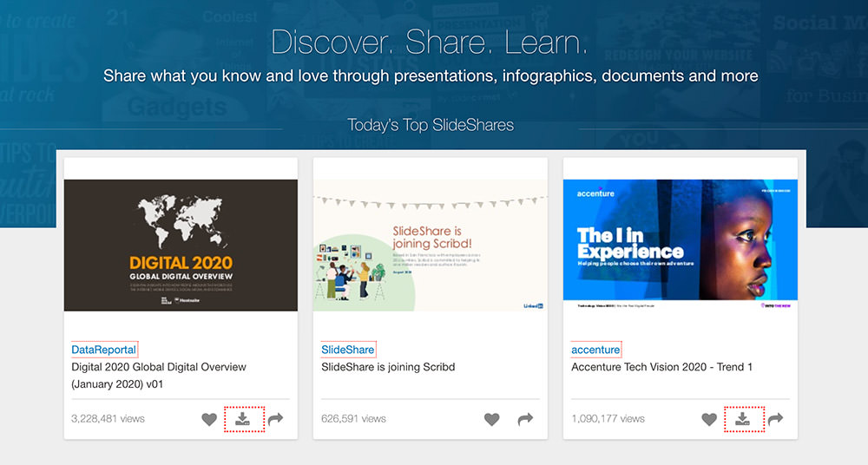Click the SlideShare joining Scribd thumbnail
This screenshot has height=465, width=868.
point(431,246)
